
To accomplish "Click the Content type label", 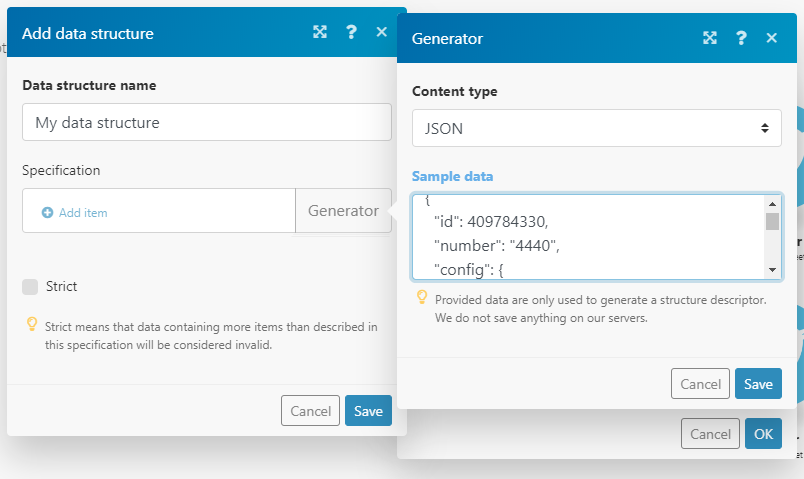I will click(x=454, y=91).
